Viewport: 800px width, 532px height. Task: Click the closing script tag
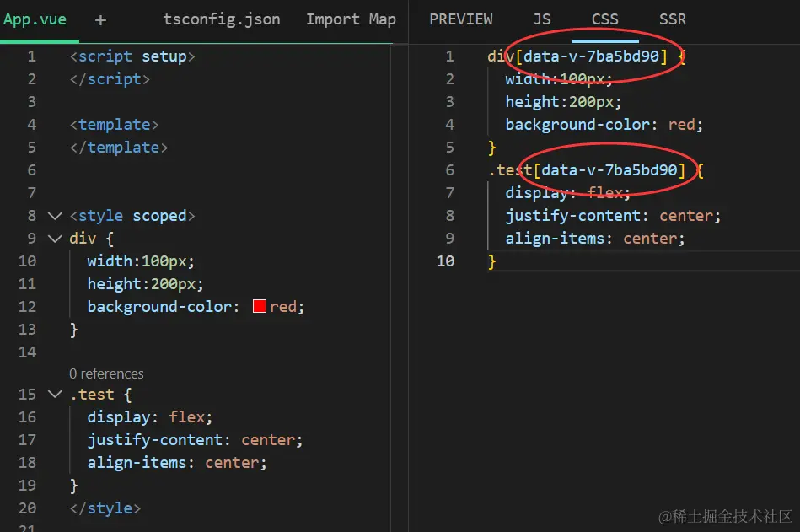(x=110, y=79)
